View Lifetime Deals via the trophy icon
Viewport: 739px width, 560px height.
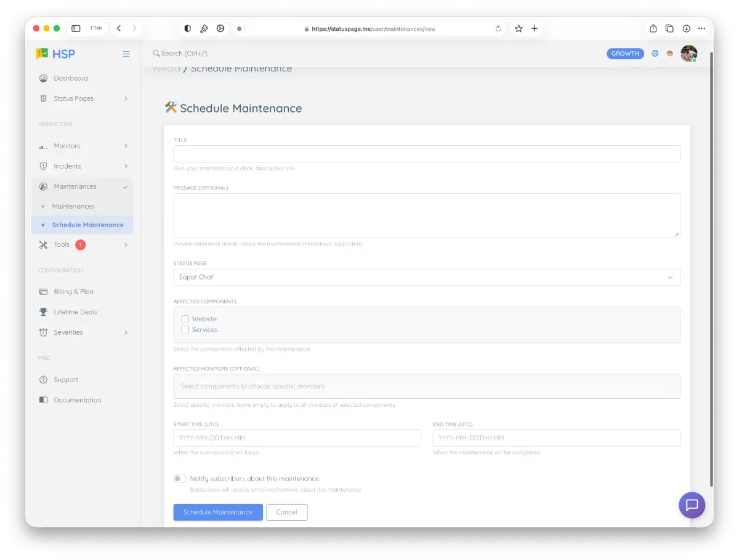pos(43,312)
